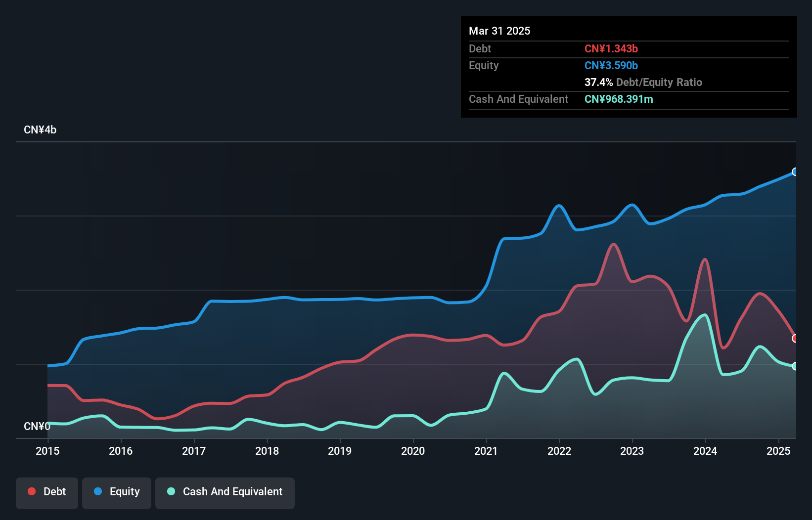The image size is (812, 520).
Task: Click the 2015 x-axis label
Action: (x=47, y=451)
